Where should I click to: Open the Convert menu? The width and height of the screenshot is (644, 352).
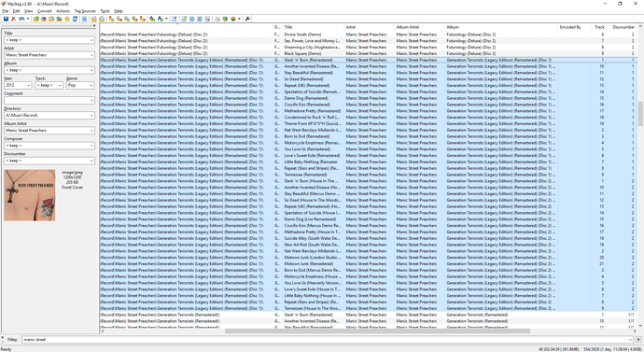point(45,11)
